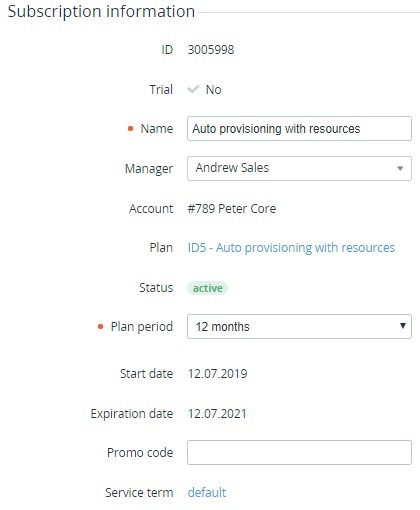Click the empty Promo code input field

299,453
